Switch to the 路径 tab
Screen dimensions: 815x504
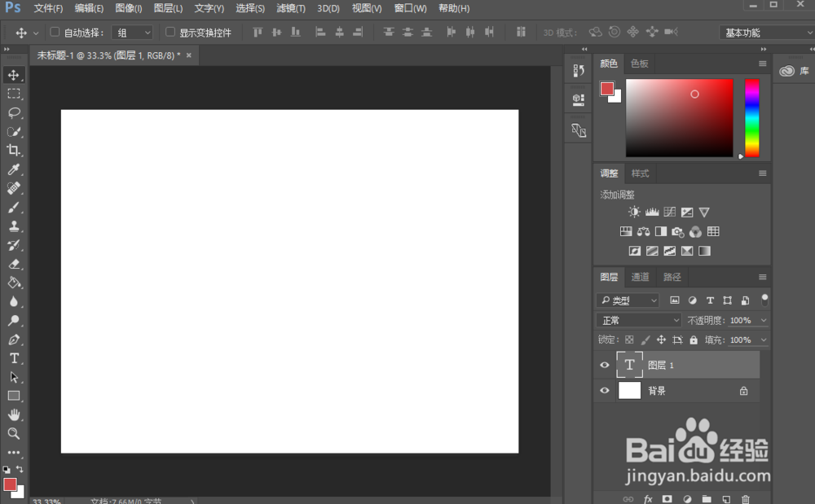(672, 277)
